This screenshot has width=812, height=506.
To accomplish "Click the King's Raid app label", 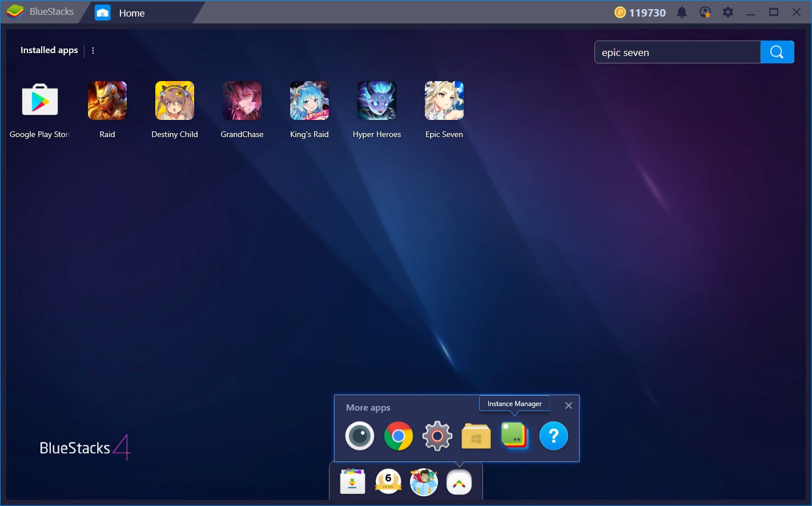I will (309, 134).
